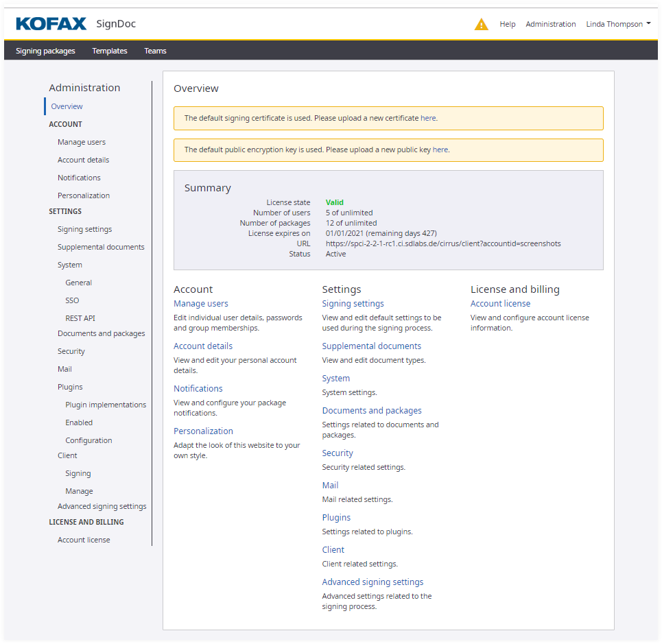662x644 pixels.
Task: Open Advanced signing settings main link
Action: pyautogui.click(x=373, y=582)
